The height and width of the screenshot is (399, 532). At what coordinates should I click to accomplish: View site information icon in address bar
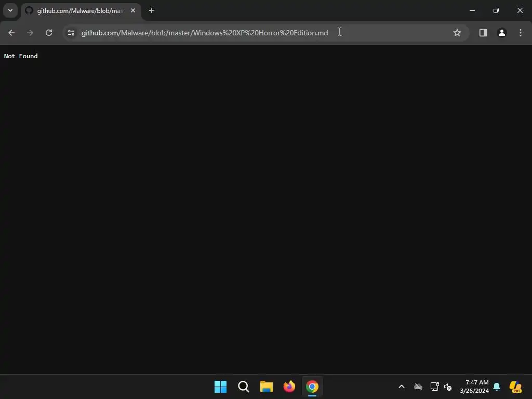71,33
